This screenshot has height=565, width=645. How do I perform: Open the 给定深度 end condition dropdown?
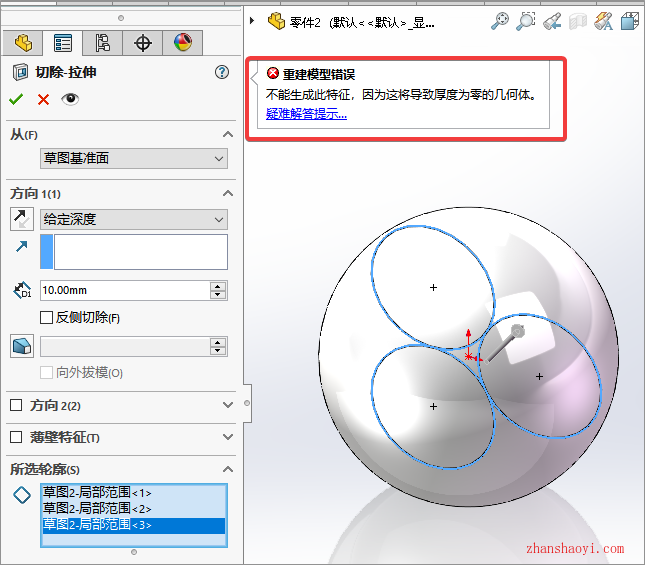[x=134, y=219]
